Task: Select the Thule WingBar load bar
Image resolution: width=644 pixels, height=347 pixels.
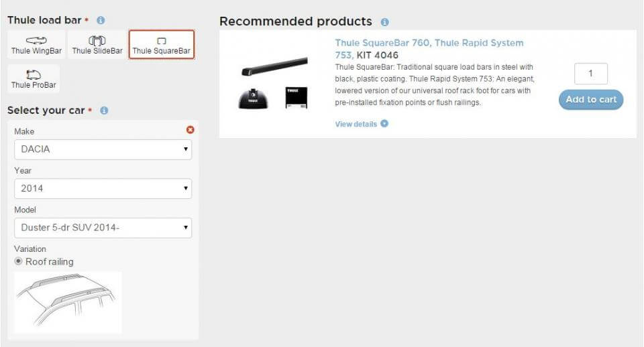Action: click(x=36, y=45)
